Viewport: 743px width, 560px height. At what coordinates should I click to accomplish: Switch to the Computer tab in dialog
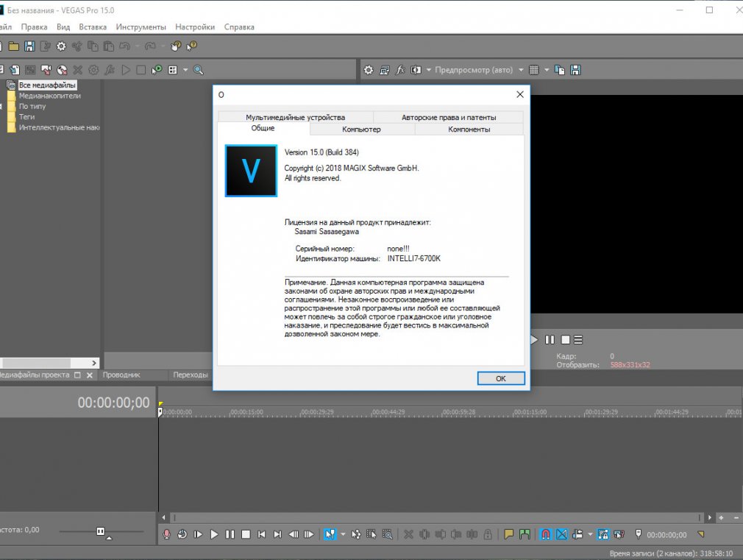click(x=361, y=129)
